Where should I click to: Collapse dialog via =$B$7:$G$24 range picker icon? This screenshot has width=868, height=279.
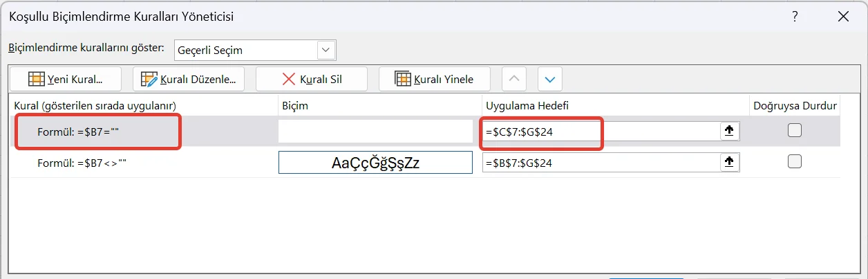tap(729, 163)
